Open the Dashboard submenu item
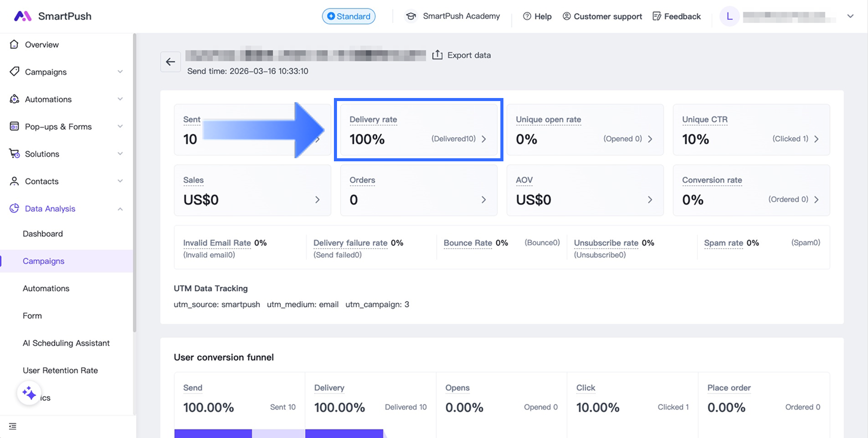Screen dimensions: 868x438 (43, 234)
